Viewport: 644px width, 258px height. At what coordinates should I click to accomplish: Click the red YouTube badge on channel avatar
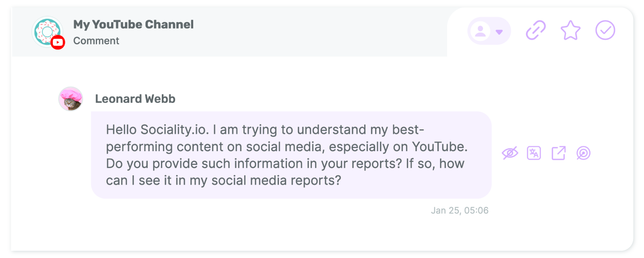(x=58, y=42)
